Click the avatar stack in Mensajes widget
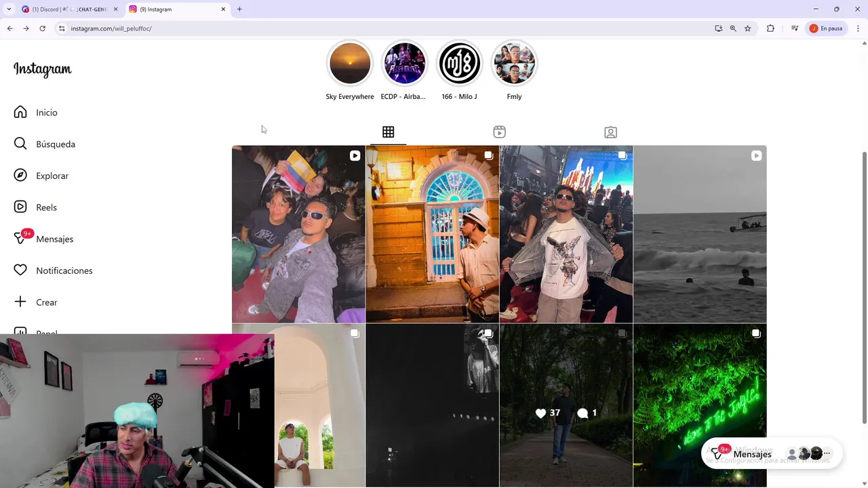The width and height of the screenshot is (868, 488). 804,453
